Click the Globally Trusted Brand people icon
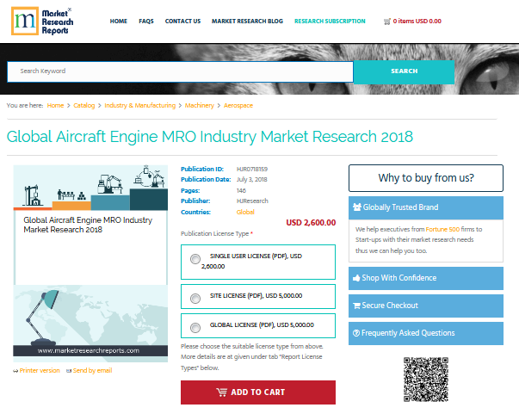This screenshot has height=420, width=519. (357, 207)
